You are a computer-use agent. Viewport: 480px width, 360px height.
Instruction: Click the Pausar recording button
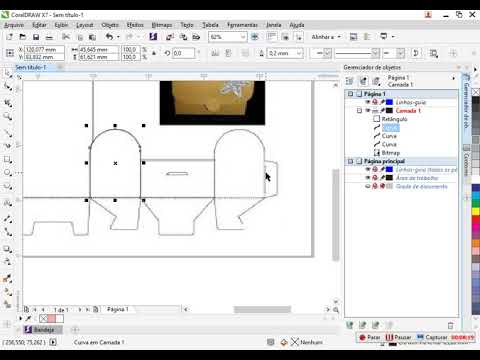[x=398, y=337]
